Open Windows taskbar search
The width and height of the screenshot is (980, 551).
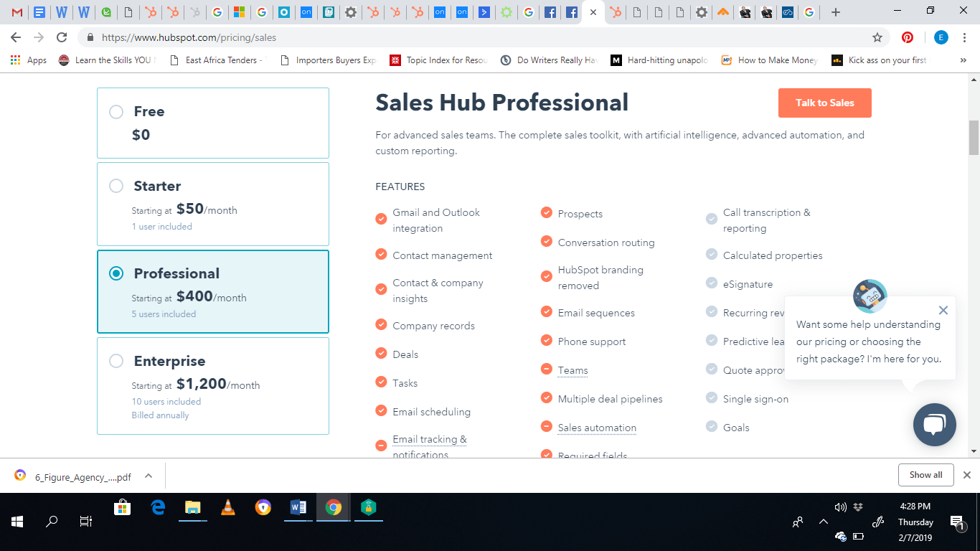(52, 522)
